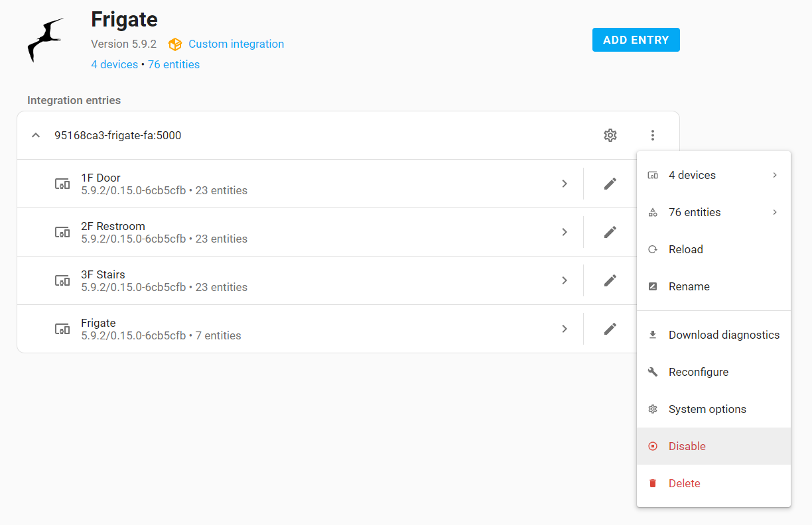The height and width of the screenshot is (525, 812).
Task: Click the pencil icon for 2F Restroom
Action: click(x=610, y=232)
